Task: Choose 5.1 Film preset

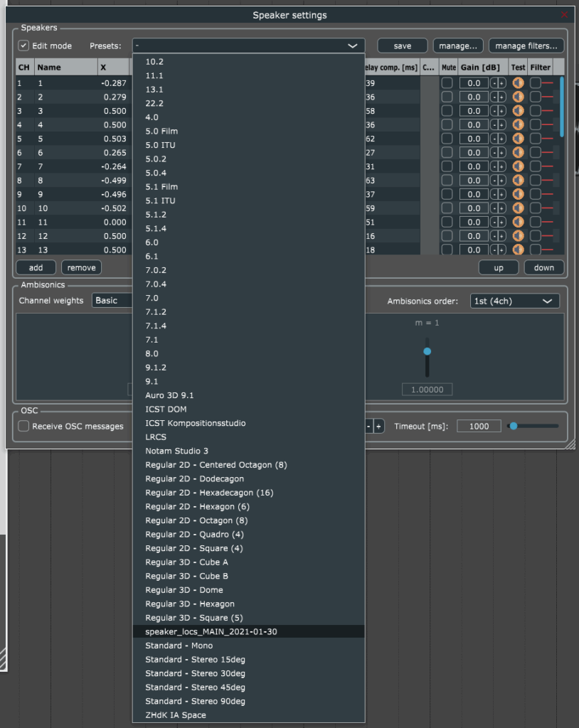Action: point(249,187)
